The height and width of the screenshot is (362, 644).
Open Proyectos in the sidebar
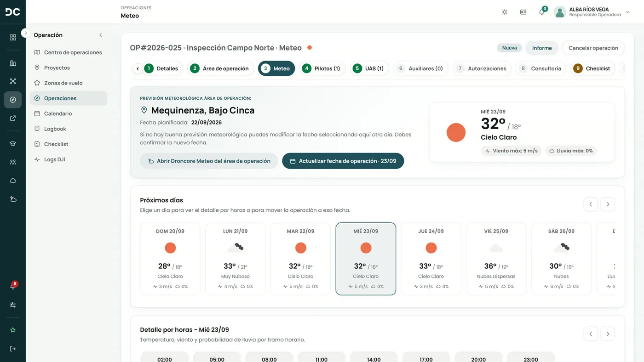69,68
